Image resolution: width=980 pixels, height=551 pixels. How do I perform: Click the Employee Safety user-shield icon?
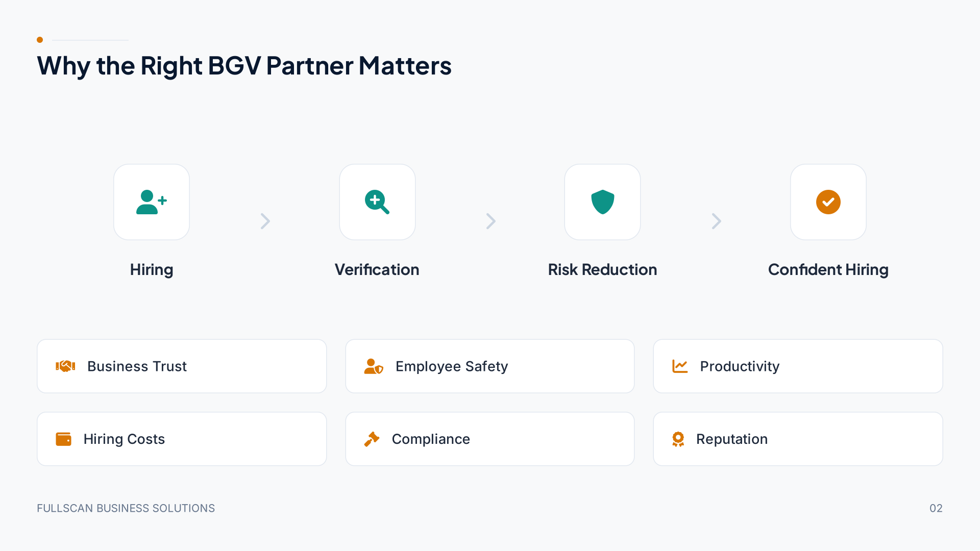point(374,366)
